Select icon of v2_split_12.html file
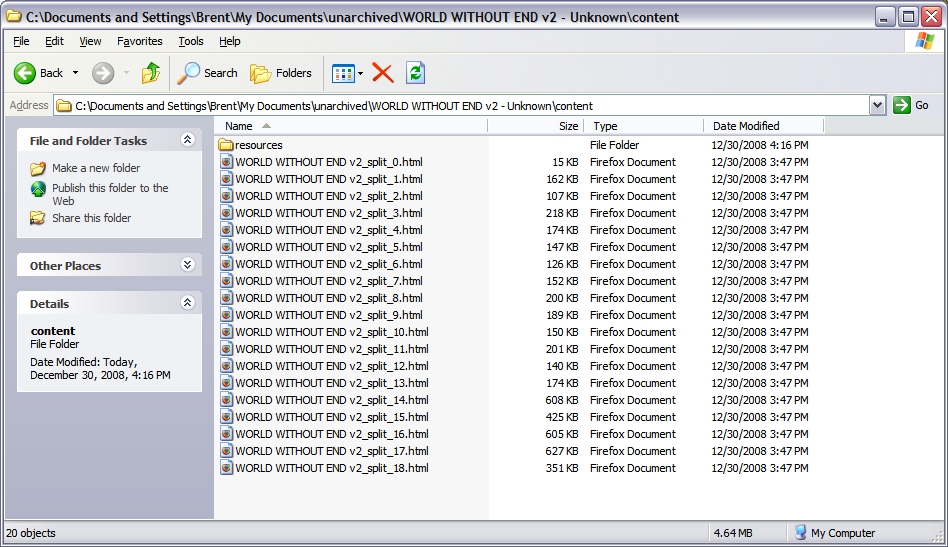 pyautogui.click(x=227, y=366)
